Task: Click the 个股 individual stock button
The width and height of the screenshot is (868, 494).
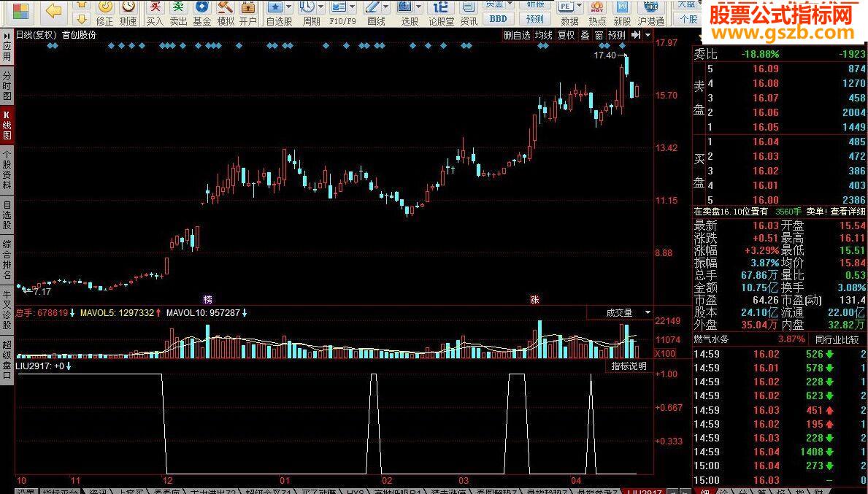Action: coord(688,19)
